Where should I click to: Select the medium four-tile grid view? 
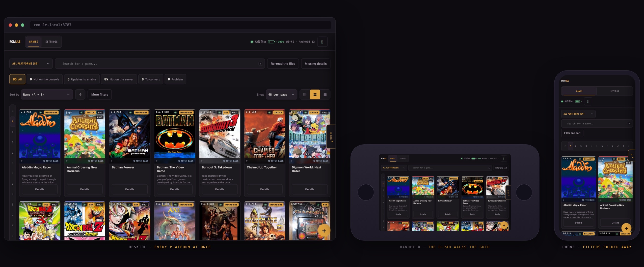coord(315,95)
